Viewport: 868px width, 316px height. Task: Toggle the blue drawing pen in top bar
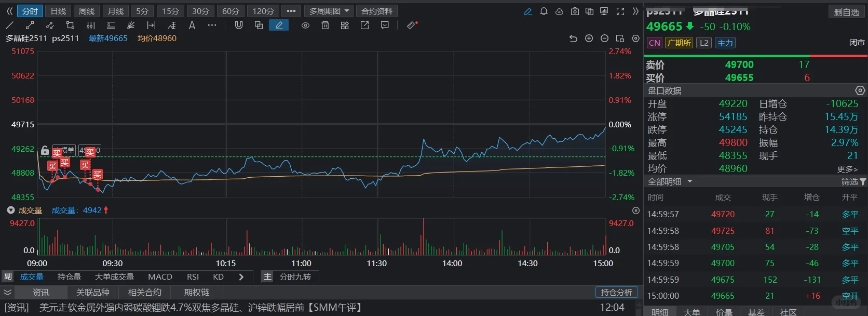[528, 11]
